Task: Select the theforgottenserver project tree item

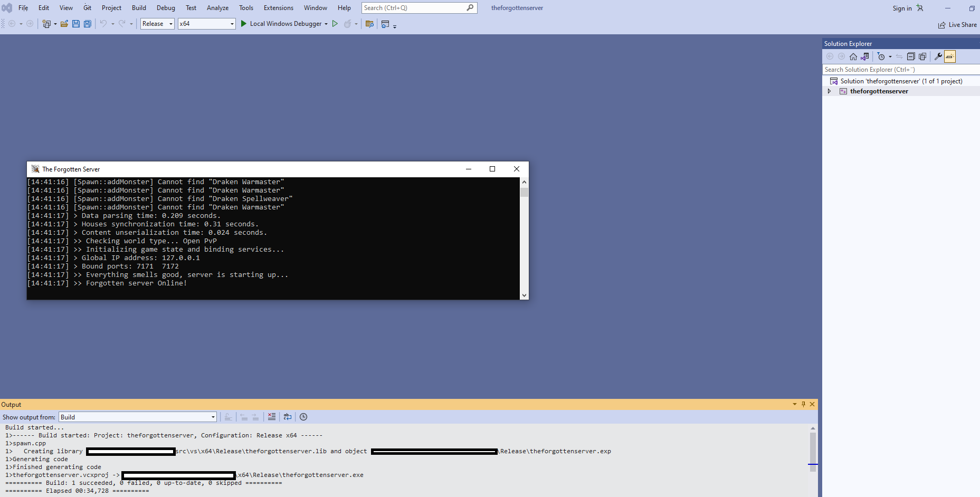Action: (x=879, y=91)
